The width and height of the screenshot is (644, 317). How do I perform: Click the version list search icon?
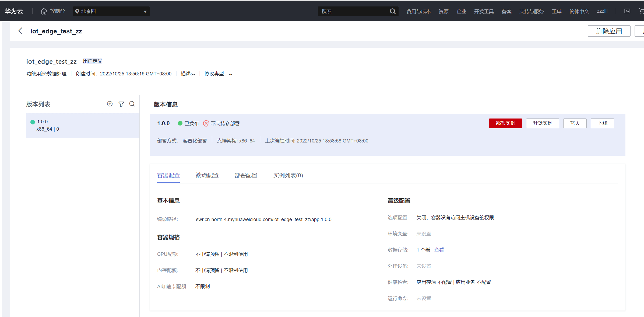(132, 104)
